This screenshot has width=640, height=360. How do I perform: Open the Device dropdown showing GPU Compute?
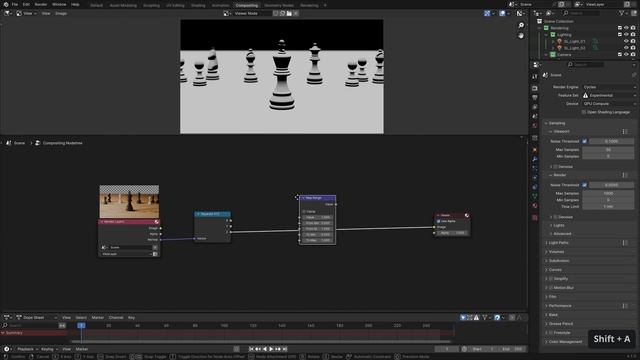609,104
